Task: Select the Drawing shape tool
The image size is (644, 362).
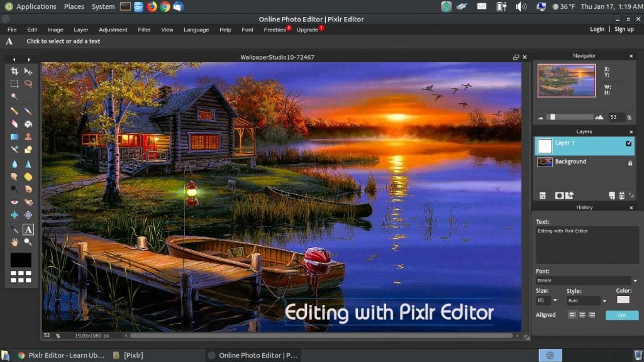Action: point(28,150)
